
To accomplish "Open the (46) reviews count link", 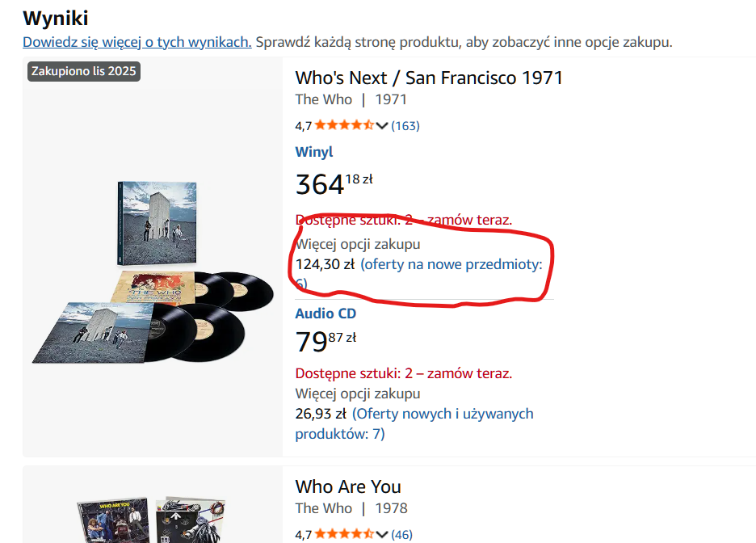I will point(402,534).
